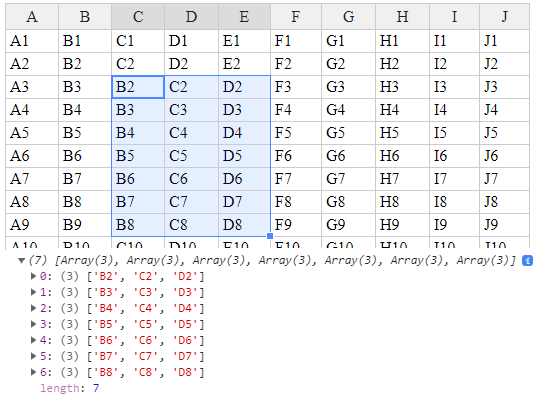Click selected cell containing C8
This screenshot has width=537, height=397.
(191, 224)
